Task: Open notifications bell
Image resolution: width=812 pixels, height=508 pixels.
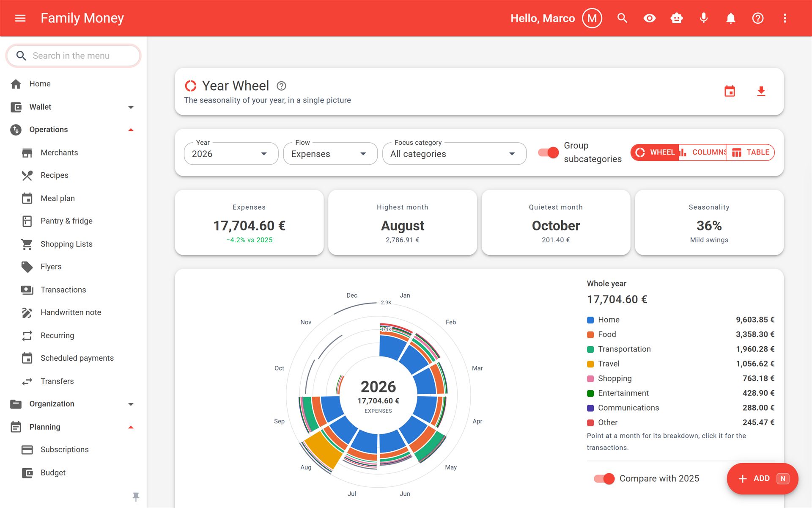Action: click(x=731, y=18)
